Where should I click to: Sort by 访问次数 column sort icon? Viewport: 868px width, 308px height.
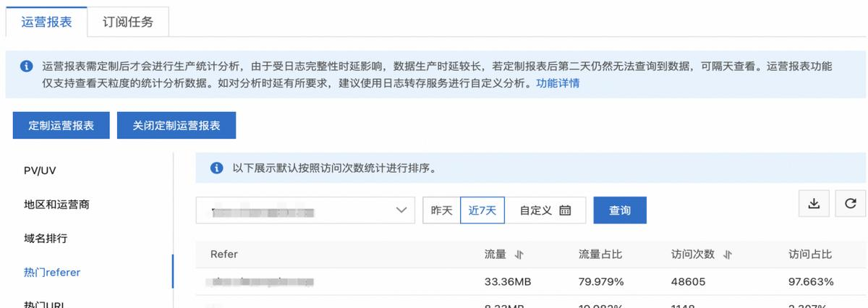click(x=728, y=255)
